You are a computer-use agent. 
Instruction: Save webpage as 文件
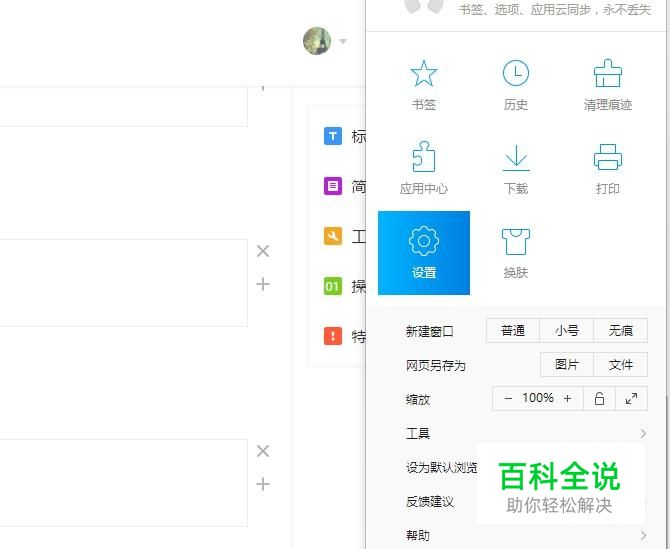620,364
